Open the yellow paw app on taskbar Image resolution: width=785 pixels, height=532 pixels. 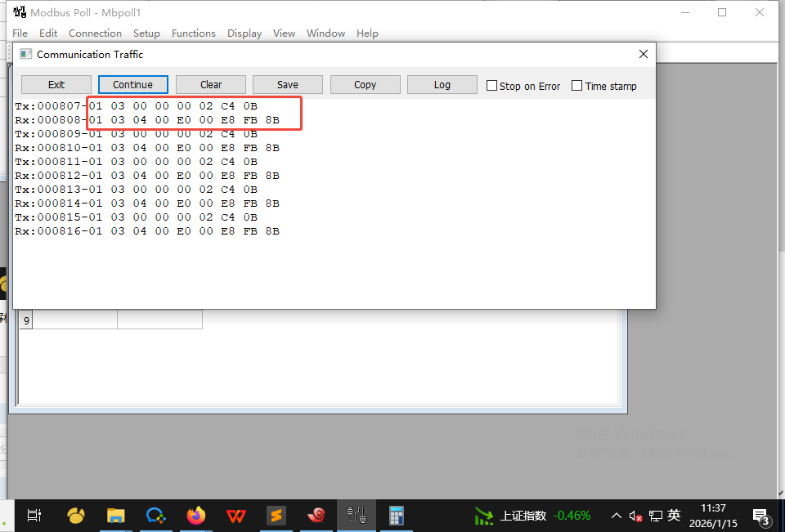[75, 516]
